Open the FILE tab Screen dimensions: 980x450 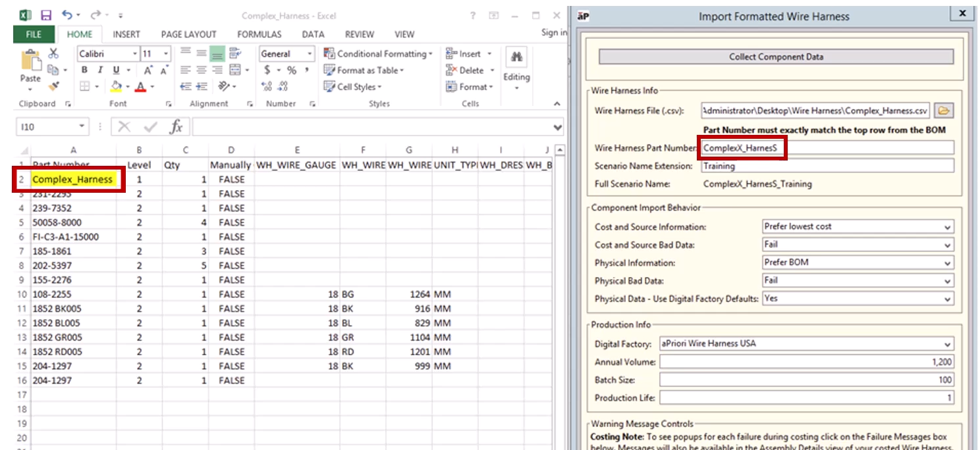pyautogui.click(x=33, y=34)
